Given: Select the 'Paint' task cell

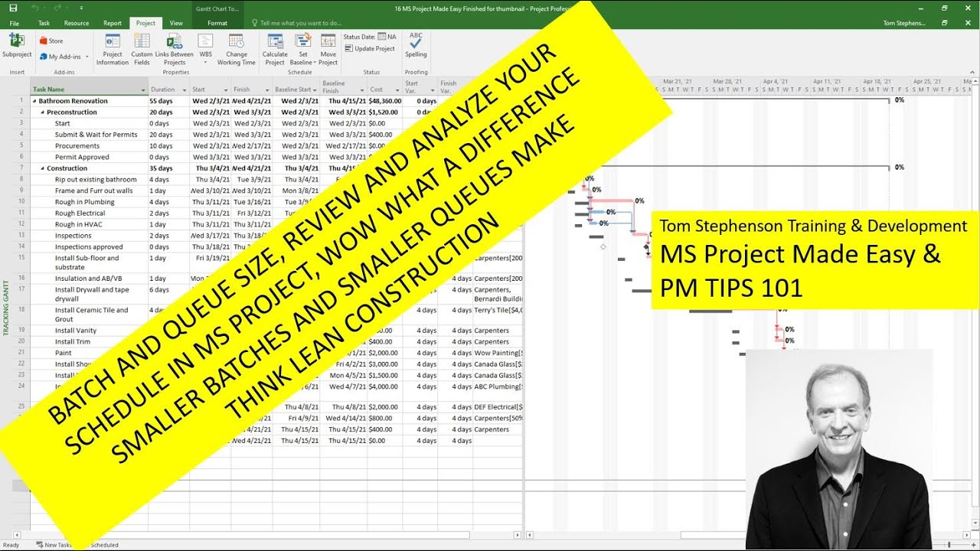Looking at the screenshot, I should [x=64, y=354].
